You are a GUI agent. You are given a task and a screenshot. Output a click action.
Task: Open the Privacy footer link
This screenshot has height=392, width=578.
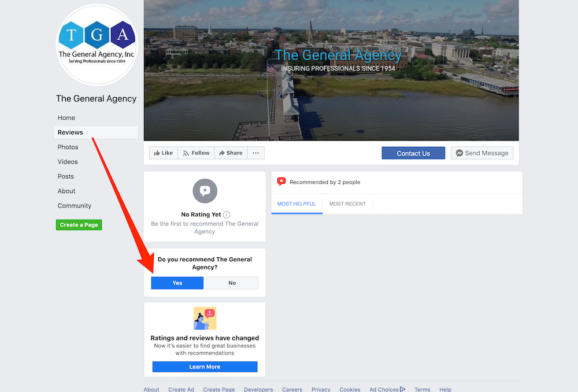click(321, 389)
